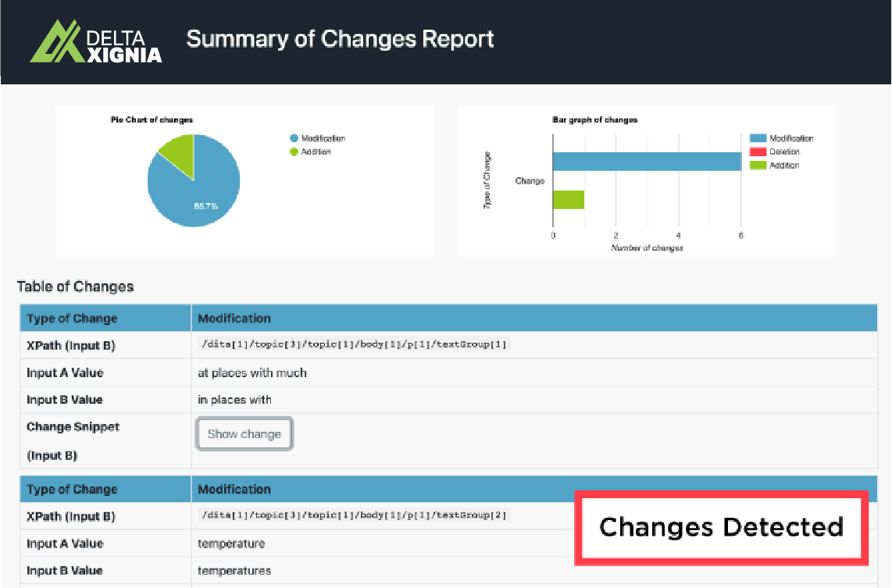This screenshot has height=588, width=892.
Task: Click the 'Pie Chart of changes' title
Action: [x=152, y=120]
